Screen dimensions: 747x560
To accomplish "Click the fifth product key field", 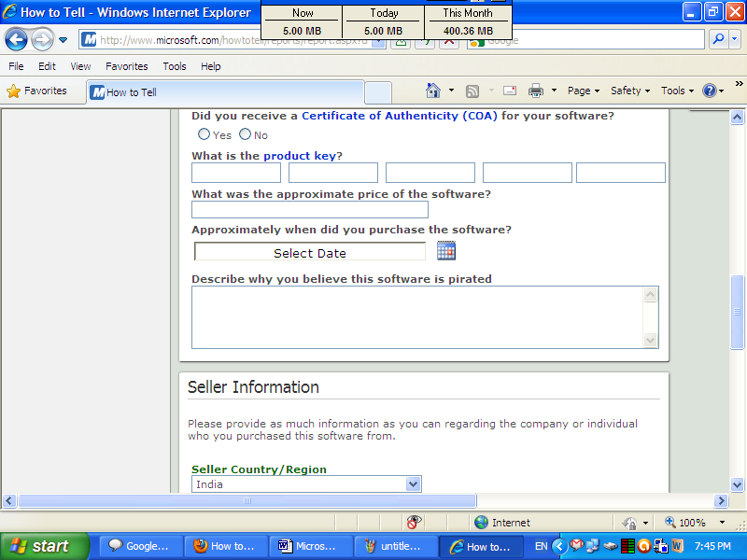I will (x=621, y=173).
